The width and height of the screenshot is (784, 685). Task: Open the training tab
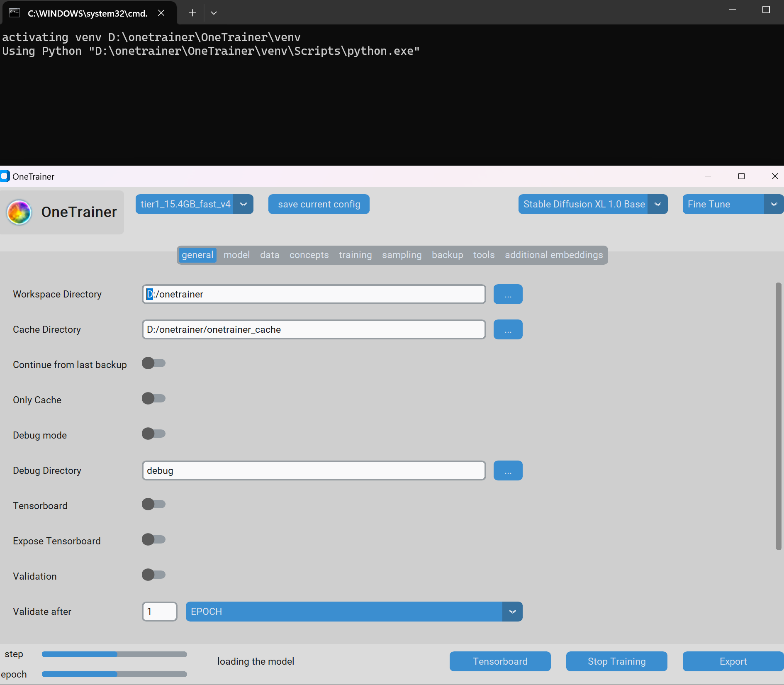[355, 255]
